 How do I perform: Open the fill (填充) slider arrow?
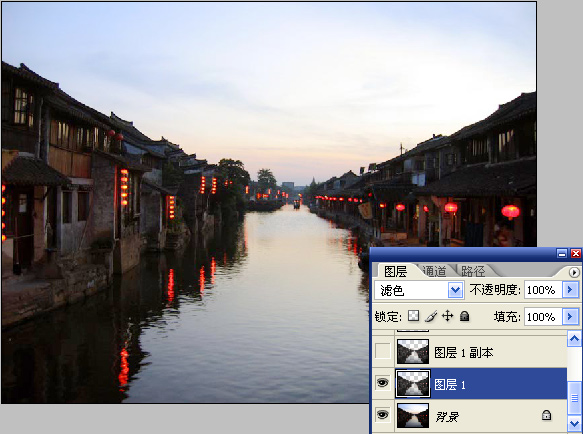pyautogui.click(x=570, y=316)
